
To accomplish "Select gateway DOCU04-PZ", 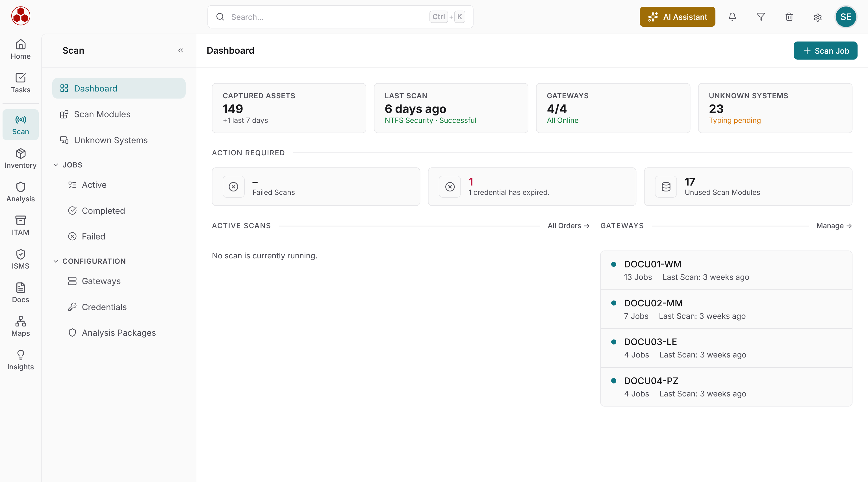I will 726,387.
